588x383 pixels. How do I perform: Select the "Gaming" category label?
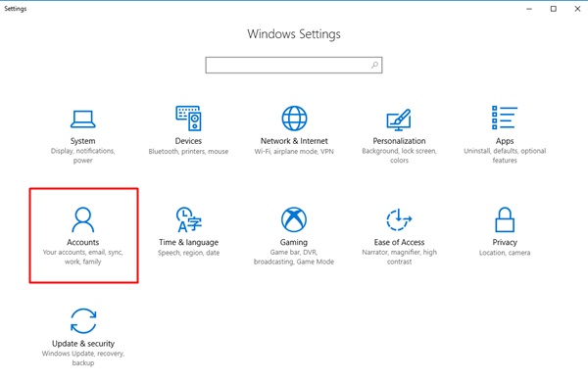pyautogui.click(x=294, y=243)
